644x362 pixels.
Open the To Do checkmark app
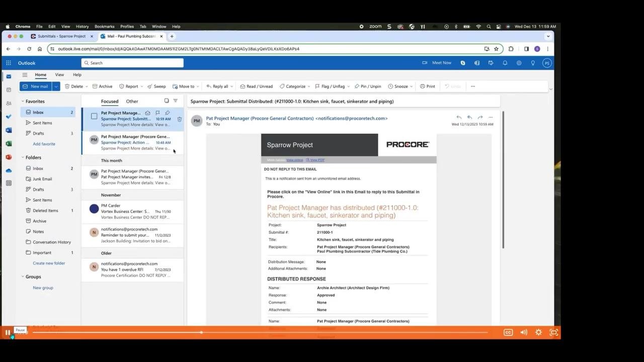click(9, 117)
